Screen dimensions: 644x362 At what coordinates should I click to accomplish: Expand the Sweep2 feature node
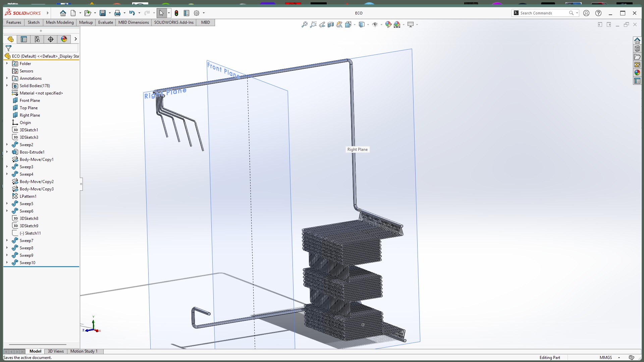[7, 144]
